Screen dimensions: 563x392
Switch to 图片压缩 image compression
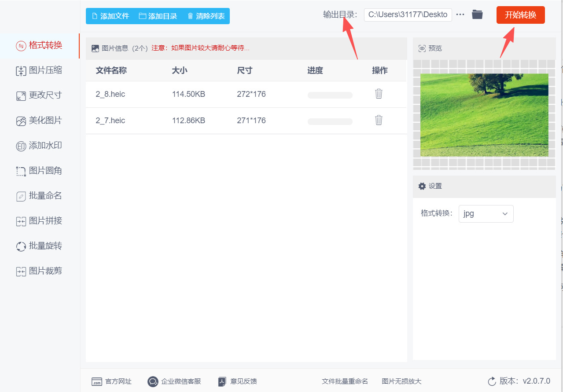point(40,70)
